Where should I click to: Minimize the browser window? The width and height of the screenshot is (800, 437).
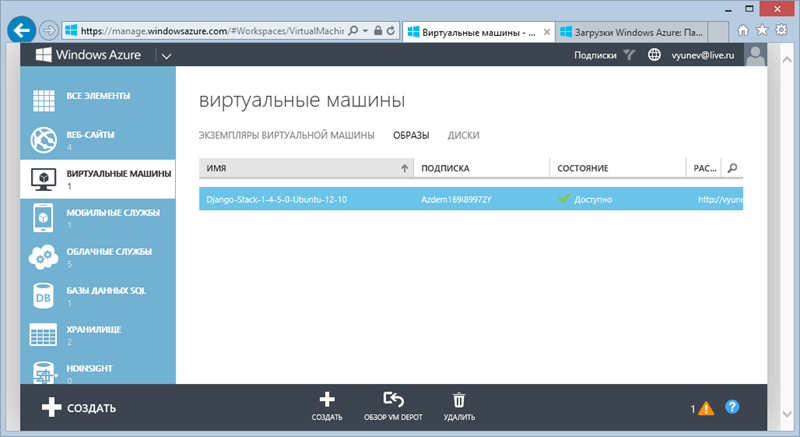pyautogui.click(x=728, y=10)
